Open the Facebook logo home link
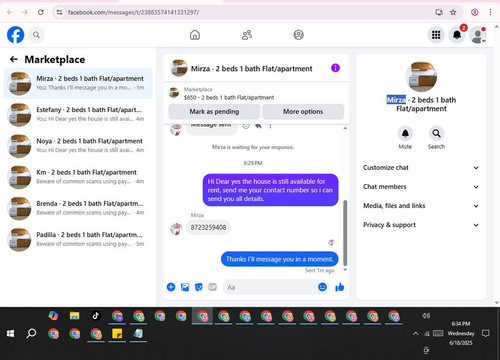Image resolution: width=500 pixels, height=360 pixels. click(x=15, y=35)
